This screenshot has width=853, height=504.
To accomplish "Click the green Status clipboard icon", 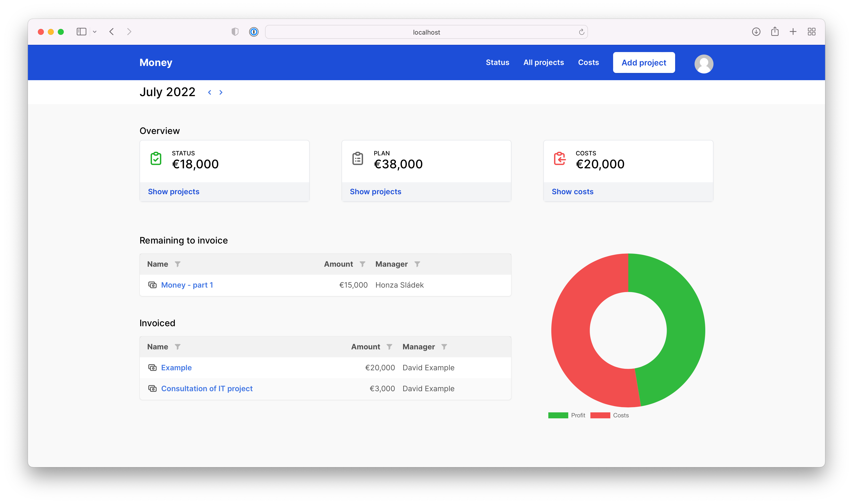I will tap(156, 158).
